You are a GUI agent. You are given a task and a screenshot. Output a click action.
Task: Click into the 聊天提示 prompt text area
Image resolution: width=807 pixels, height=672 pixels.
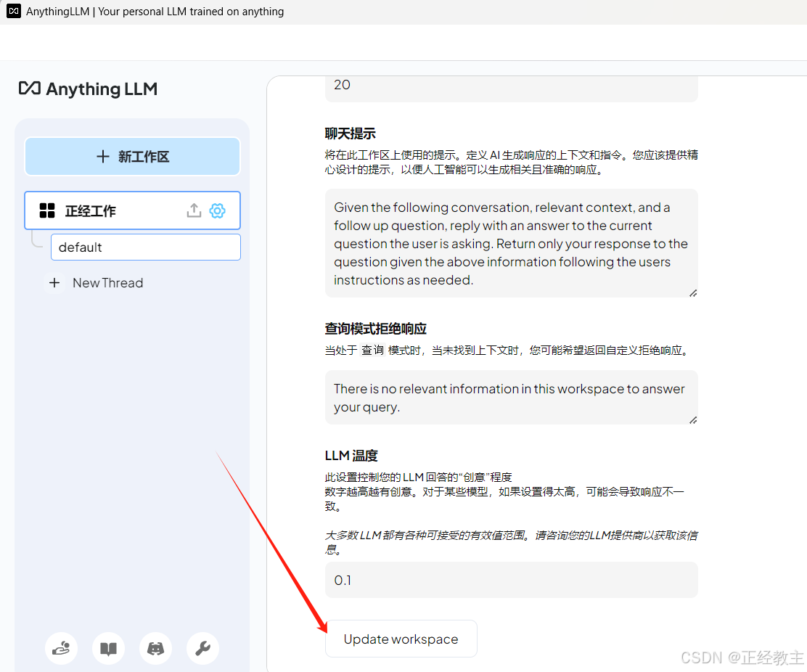tap(512, 243)
